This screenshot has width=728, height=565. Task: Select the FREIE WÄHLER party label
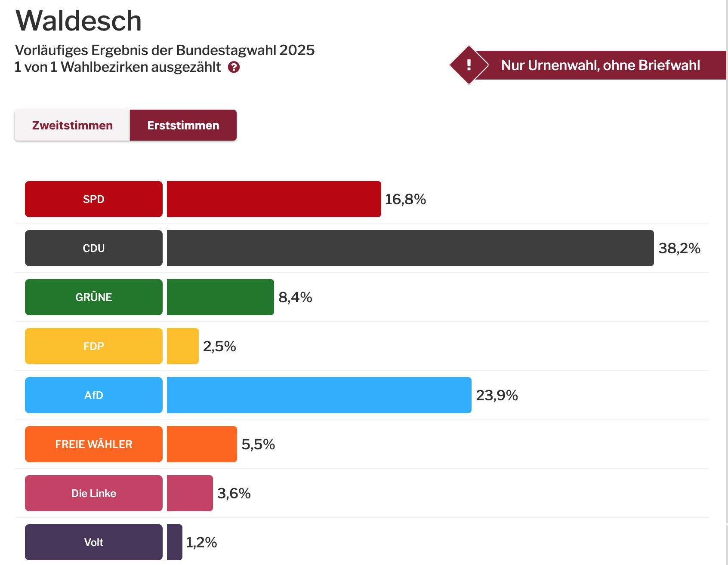(x=93, y=444)
